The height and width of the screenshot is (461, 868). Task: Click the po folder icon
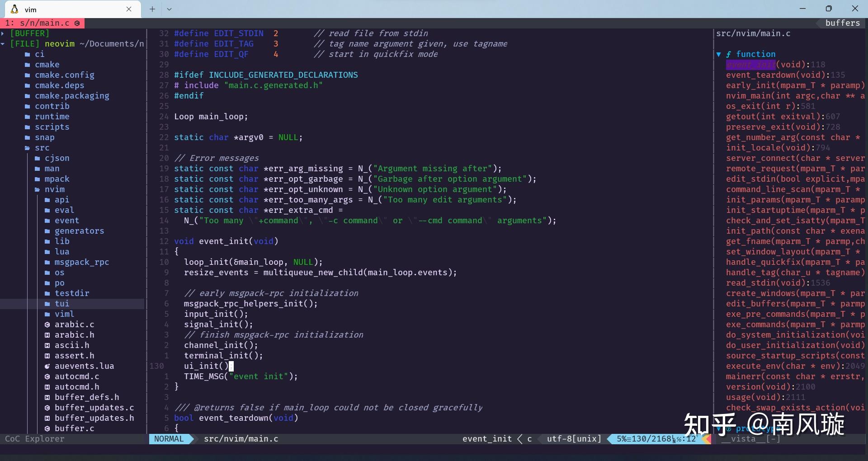point(47,283)
